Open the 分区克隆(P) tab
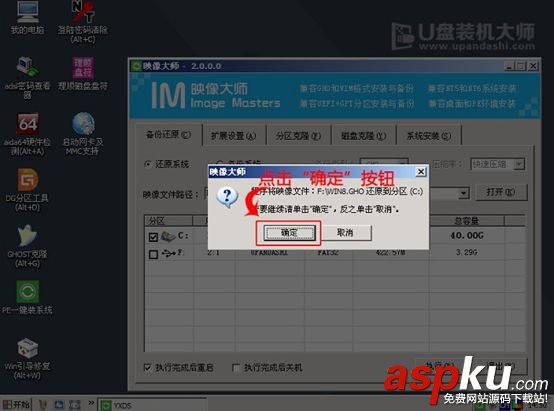The width and height of the screenshot is (554, 411). click(x=298, y=136)
